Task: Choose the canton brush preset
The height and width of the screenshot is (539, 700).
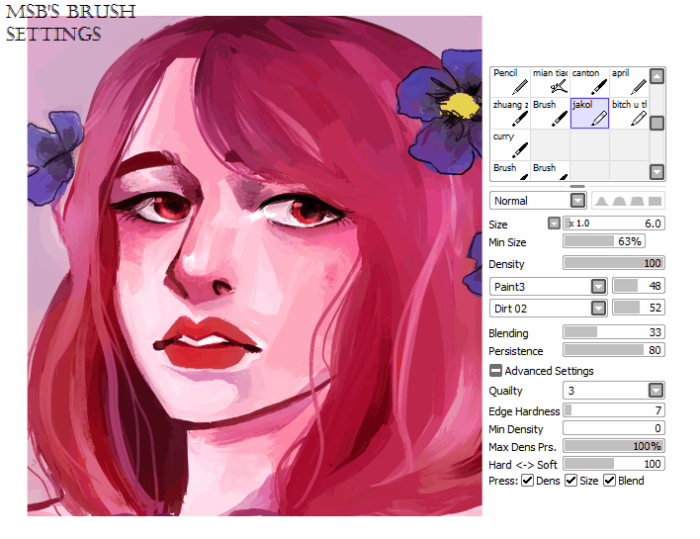Action: click(x=589, y=82)
